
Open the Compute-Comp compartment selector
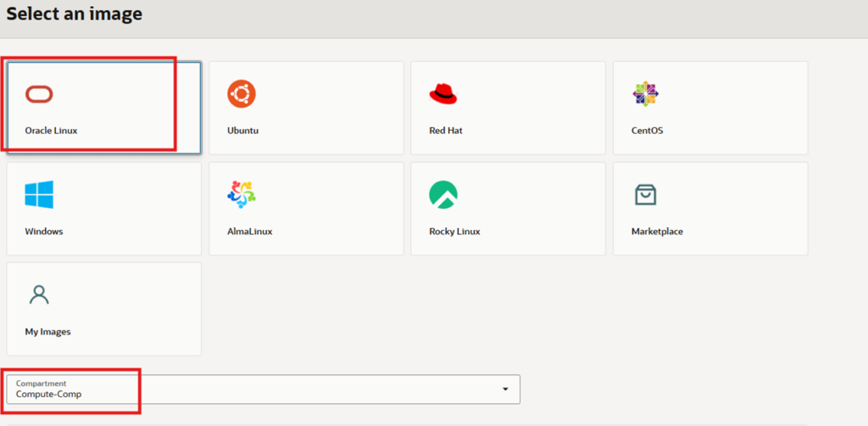[254, 390]
